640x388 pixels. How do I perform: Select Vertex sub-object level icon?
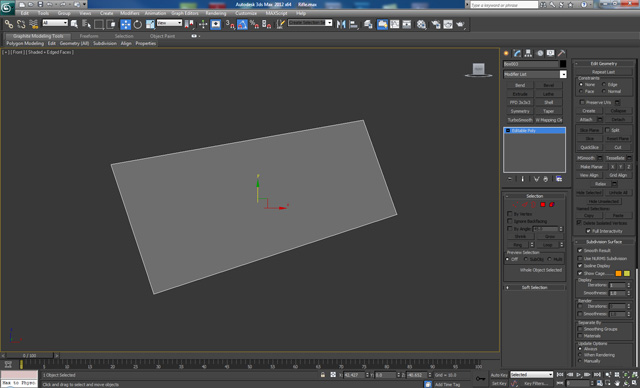[x=516, y=204]
